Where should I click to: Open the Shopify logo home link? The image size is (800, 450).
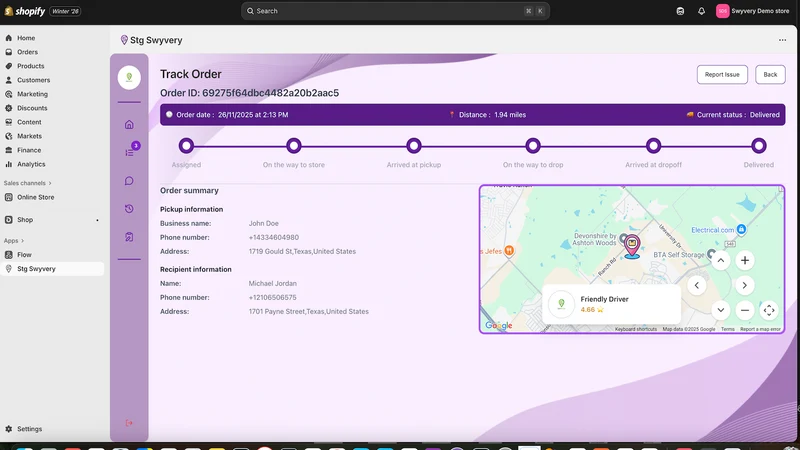(24, 11)
